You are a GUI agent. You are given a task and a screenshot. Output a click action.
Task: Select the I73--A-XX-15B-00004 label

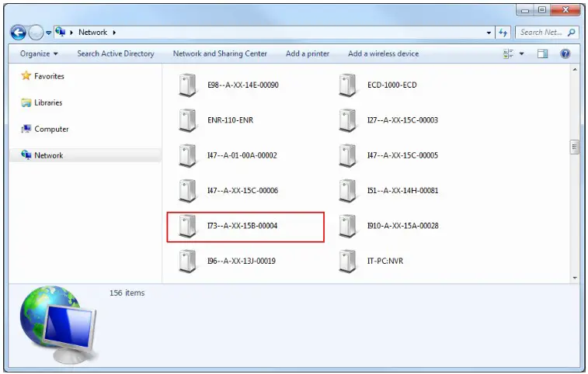[242, 226]
